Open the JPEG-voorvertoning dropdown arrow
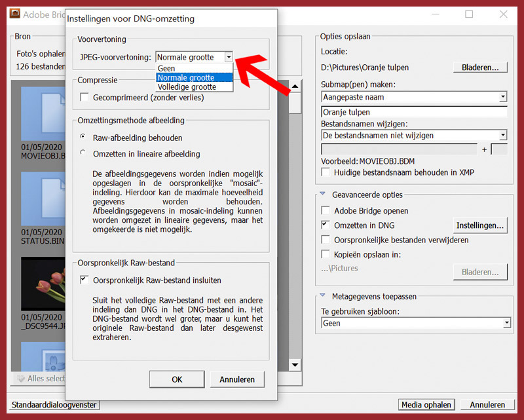The image size is (524, 420). tap(229, 57)
